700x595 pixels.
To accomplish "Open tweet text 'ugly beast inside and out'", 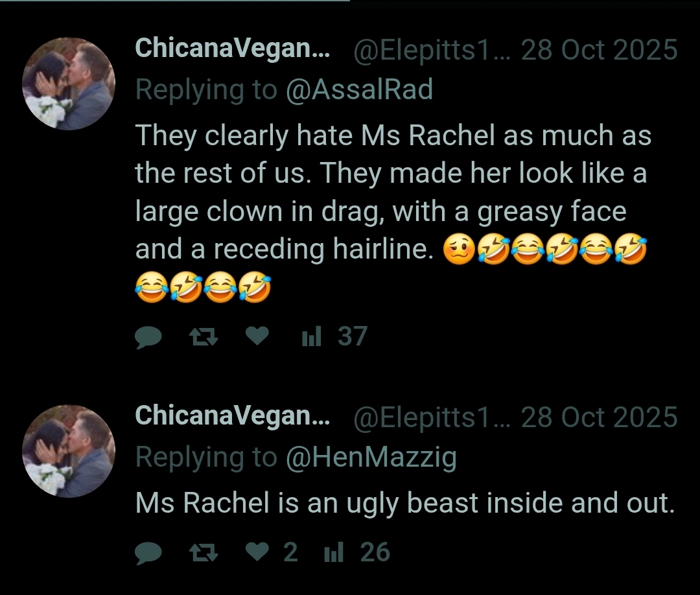I will [x=405, y=503].
